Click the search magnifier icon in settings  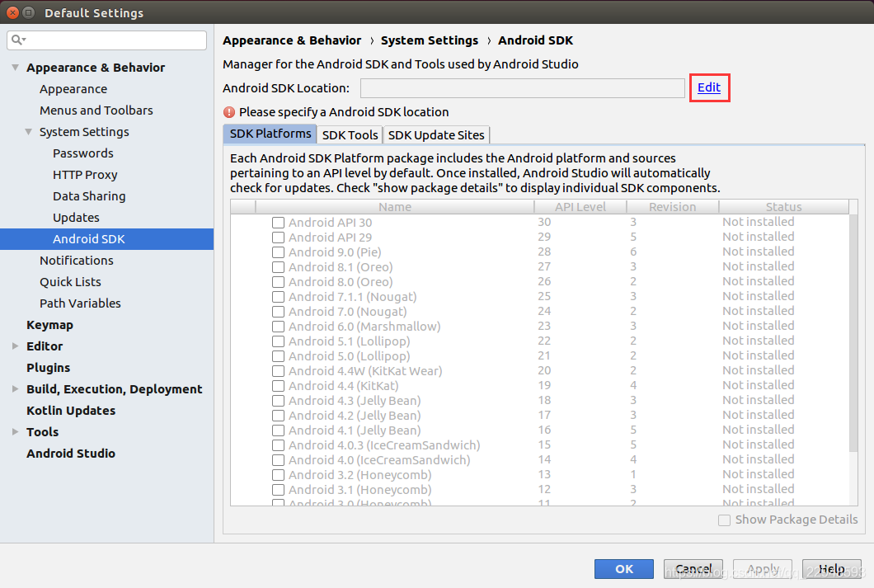[x=17, y=40]
